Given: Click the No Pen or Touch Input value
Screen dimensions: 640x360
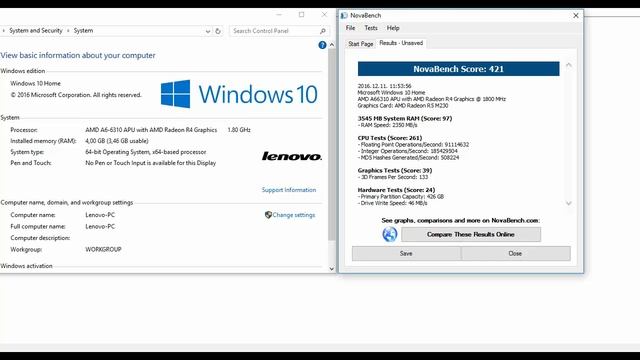Looking at the screenshot, I should tap(151, 163).
